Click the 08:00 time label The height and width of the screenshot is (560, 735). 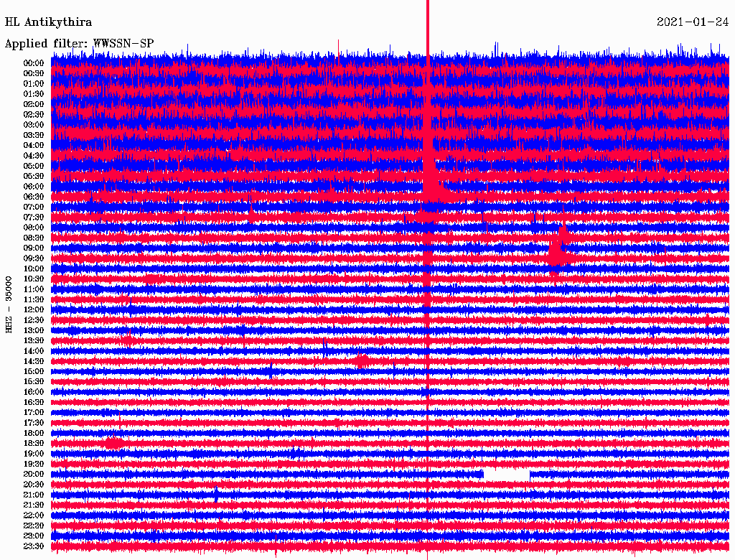34,228
